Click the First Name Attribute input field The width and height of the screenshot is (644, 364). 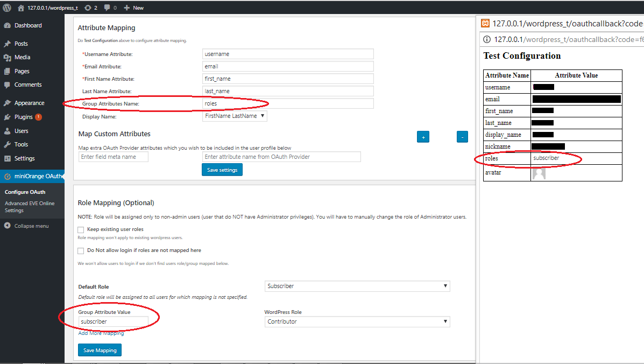[288, 79]
